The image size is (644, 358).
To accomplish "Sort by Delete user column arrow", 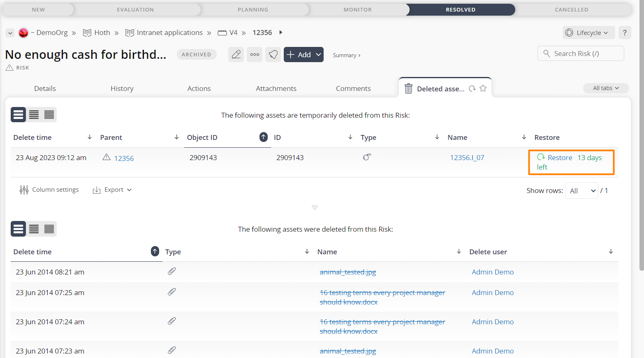I will [611, 251].
